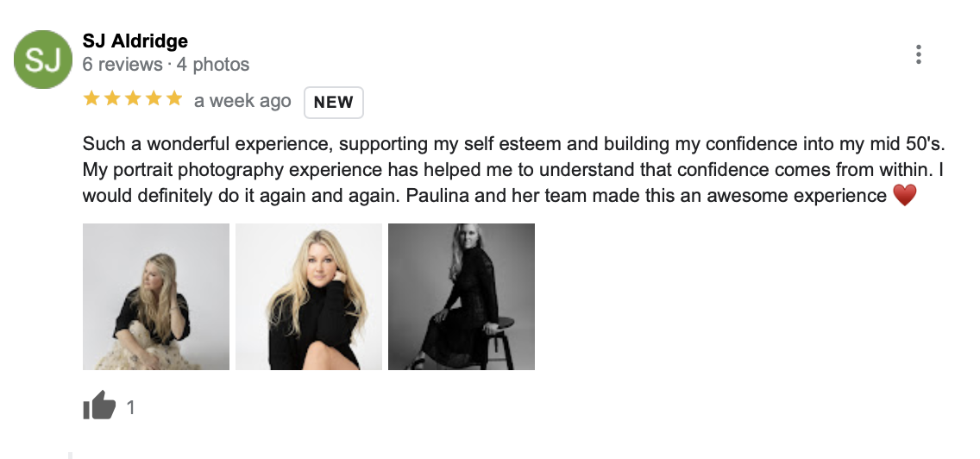Click the fifth yellow rating star
The width and height of the screenshot is (980, 459).
click(x=174, y=99)
